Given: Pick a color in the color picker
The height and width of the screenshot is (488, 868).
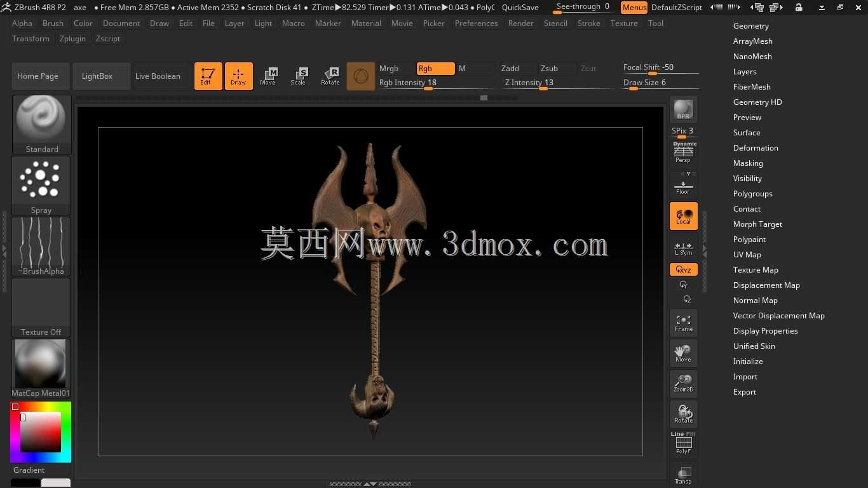Looking at the screenshot, I should click(x=41, y=432).
